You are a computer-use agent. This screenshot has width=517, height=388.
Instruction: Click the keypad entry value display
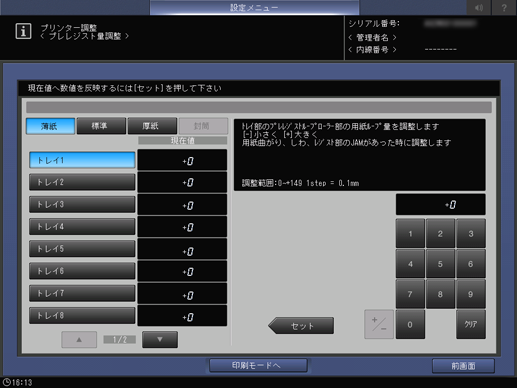coord(441,205)
